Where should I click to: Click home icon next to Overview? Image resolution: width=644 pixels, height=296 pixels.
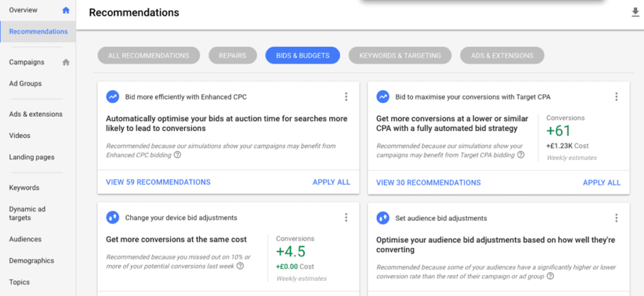point(66,10)
